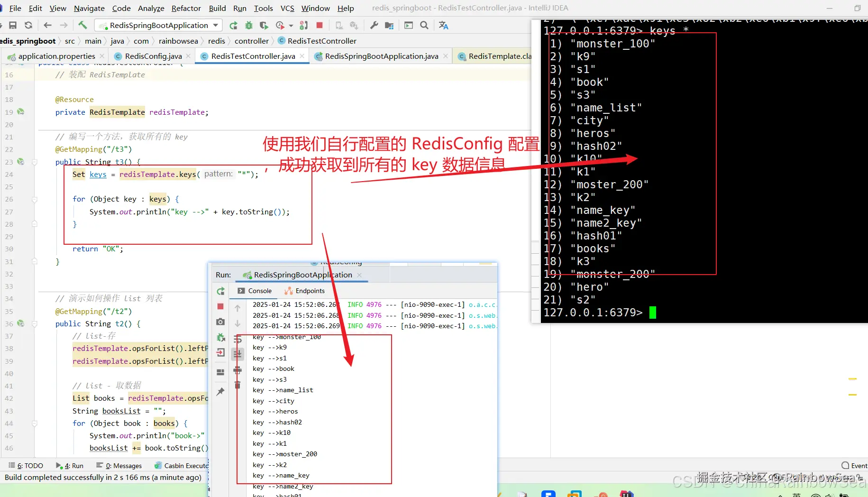
Task: Click the Exit icon in Run panel sidebar
Action: point(220,352)
